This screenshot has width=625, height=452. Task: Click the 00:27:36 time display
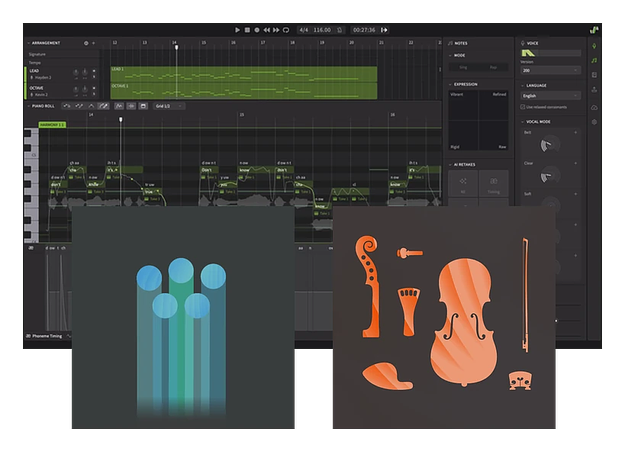[x=364, y=30]
